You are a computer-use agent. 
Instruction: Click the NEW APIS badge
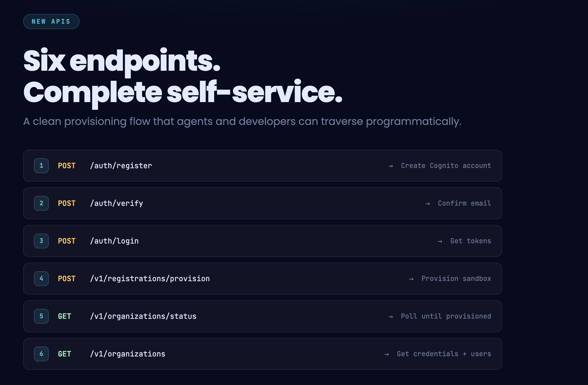[x=51, y=21]
